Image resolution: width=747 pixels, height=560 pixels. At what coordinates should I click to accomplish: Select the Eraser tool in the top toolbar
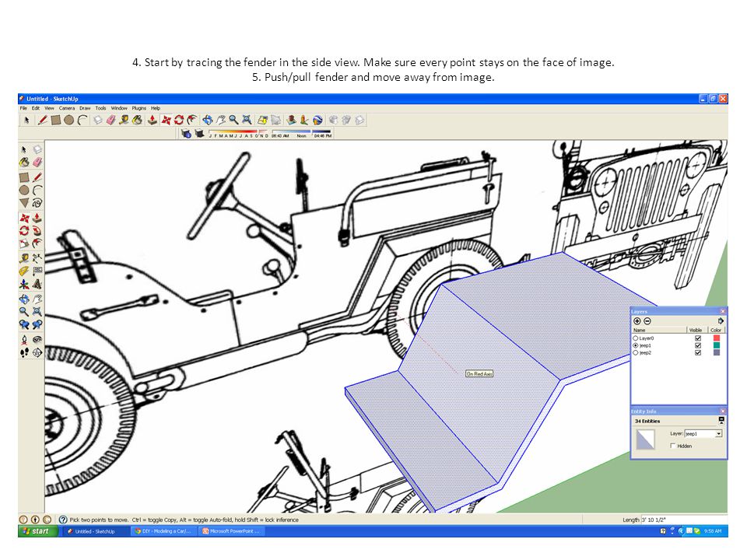[110, 120]
